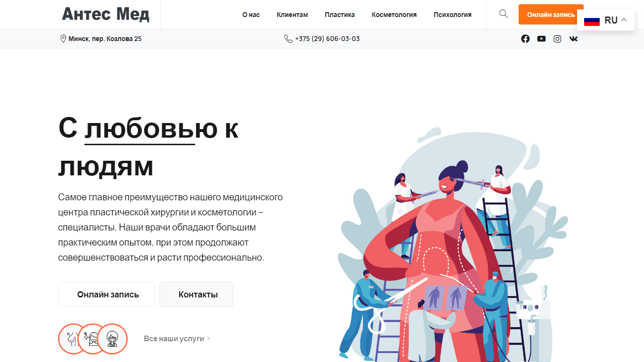Expand the Все наши услуги arrow
Image resolution: width=644 pixels, height=362 pixels.
pos(208,338)
